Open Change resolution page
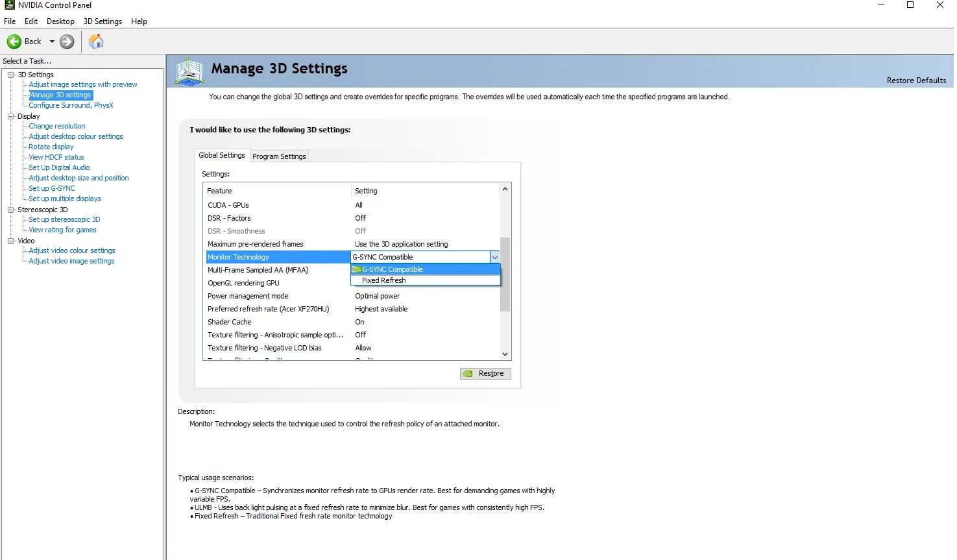Viewport: 957px width, 560px height. coord(57,126)
